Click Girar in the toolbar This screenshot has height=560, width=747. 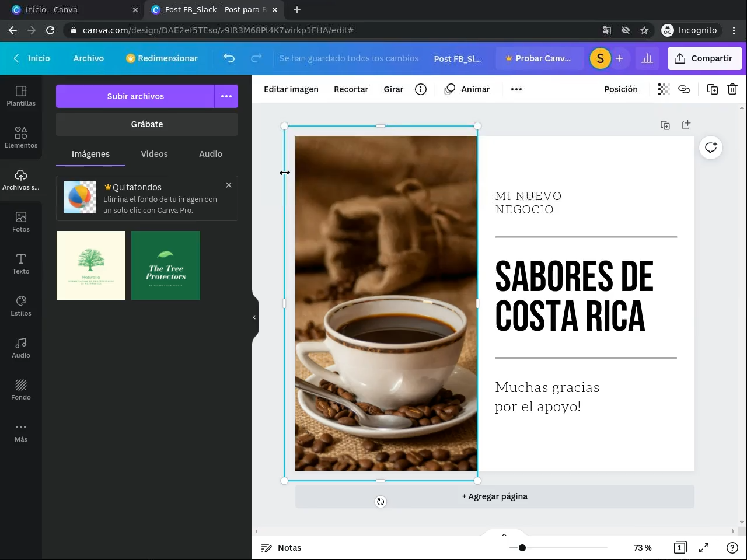point(393,89)
